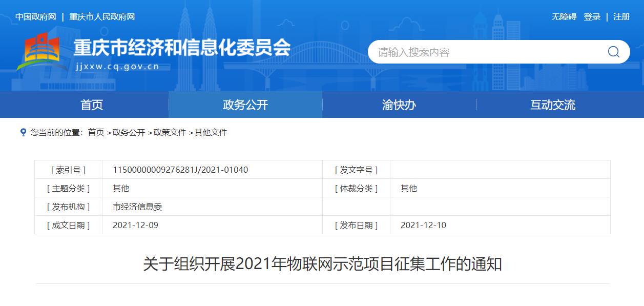The width and height of the screenshot is (644, 306).
Task: Select the 政务公开 navigation tab
Action: pos(245,105)
